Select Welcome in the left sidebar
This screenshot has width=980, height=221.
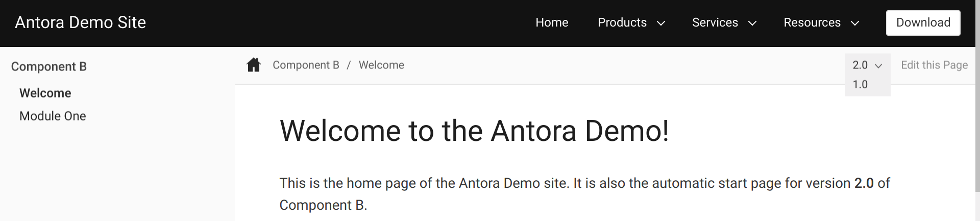coord(45,93)
